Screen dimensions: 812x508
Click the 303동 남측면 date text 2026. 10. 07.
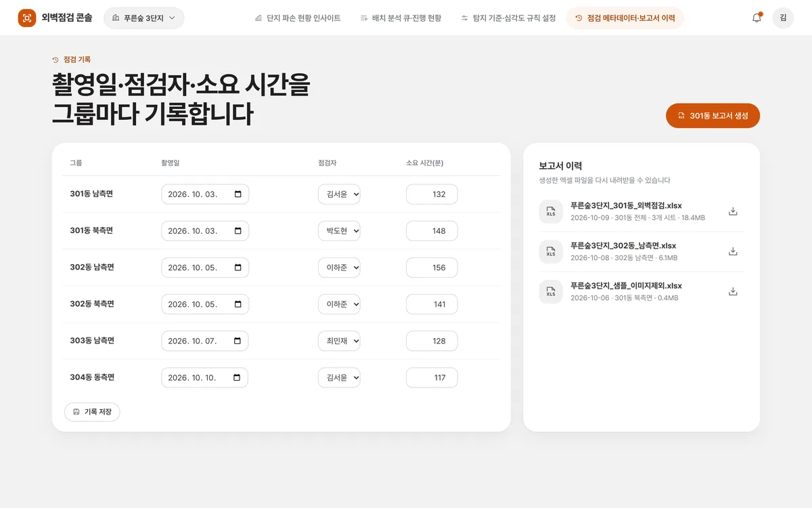[x=192, y=341]
